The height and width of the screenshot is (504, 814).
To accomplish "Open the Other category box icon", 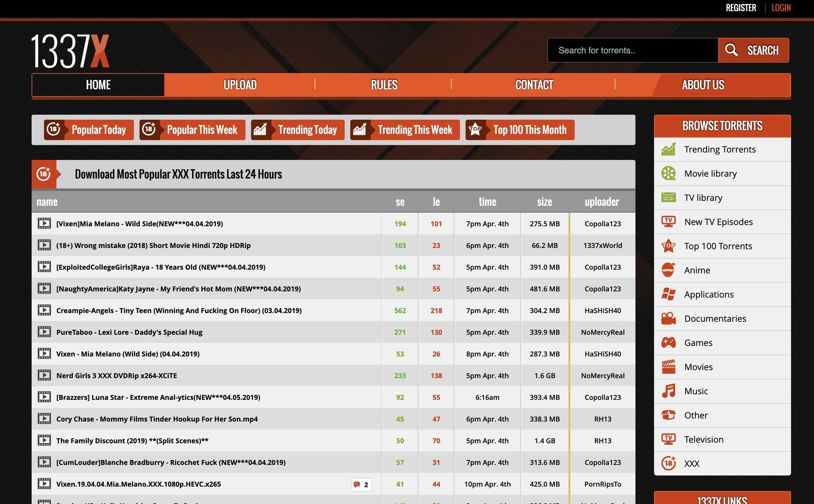I will (x=668, y=415).
